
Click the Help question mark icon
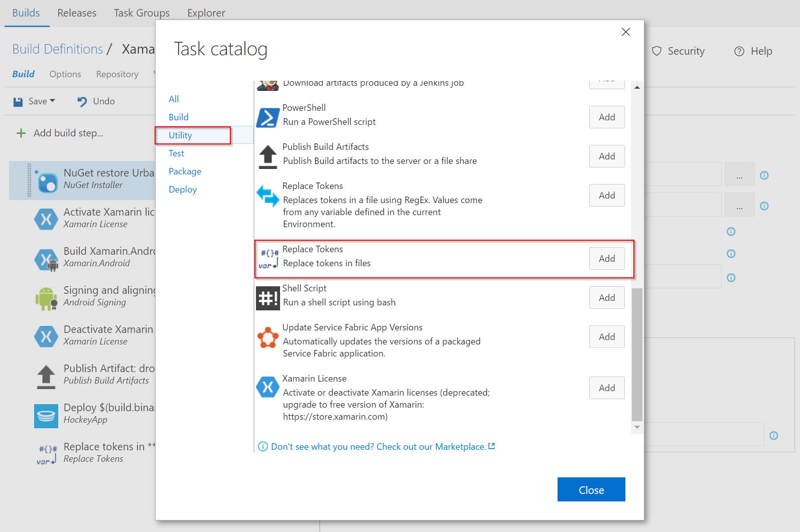coord(739,51)
